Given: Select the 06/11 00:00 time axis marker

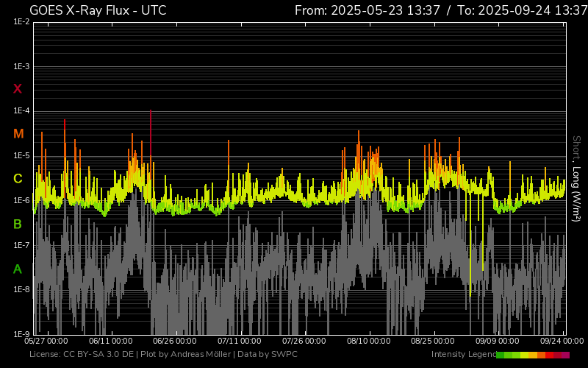Looking at the screenshot, I should point(110,342).
